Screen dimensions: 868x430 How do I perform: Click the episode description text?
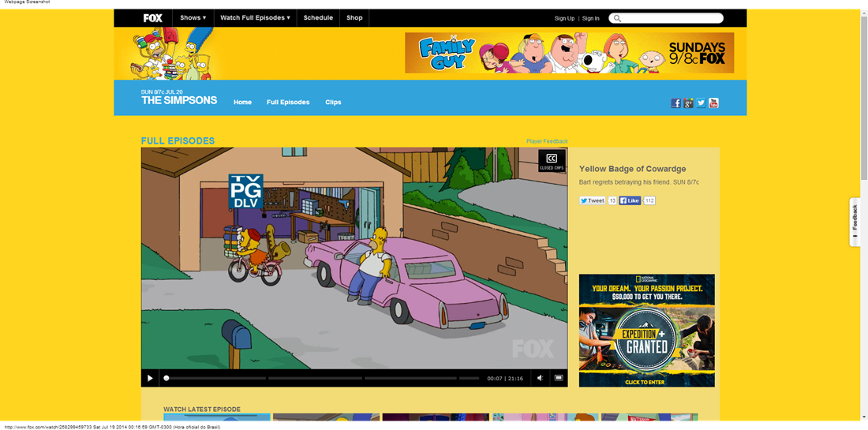tap(639, 182)
